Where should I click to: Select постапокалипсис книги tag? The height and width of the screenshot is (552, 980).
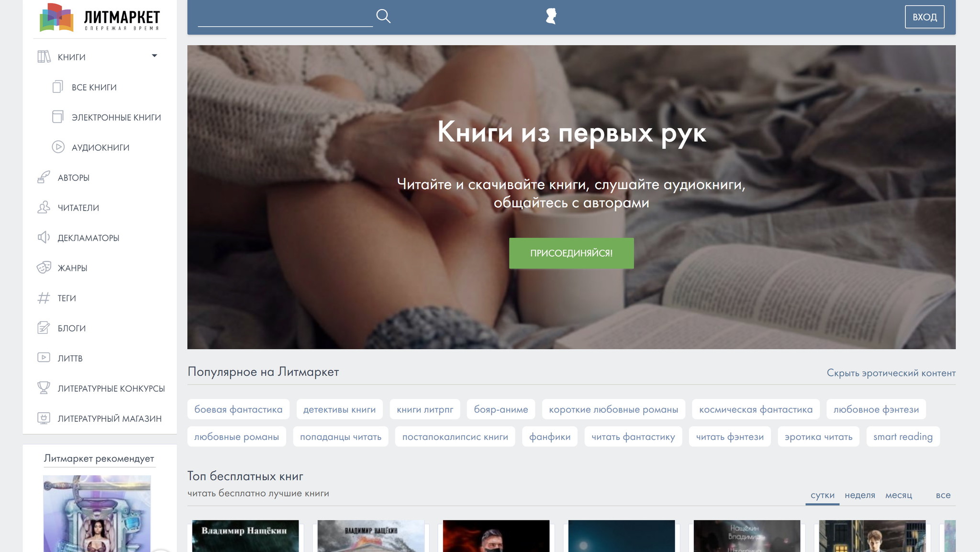click(x=455, y=437)
